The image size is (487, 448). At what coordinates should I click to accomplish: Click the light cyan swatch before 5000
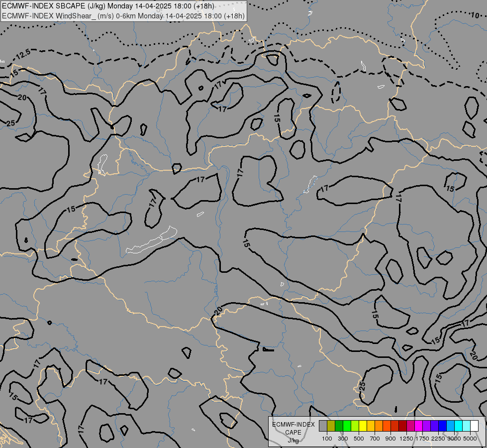466,426
